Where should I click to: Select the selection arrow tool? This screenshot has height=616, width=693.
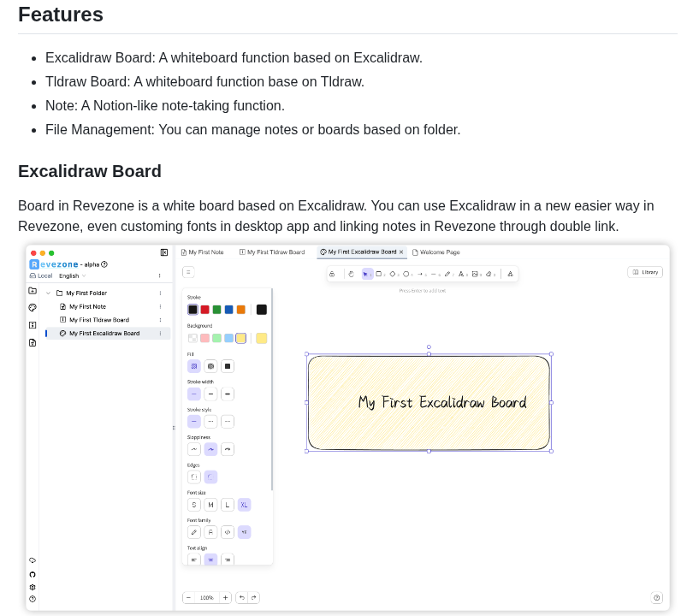367,274
